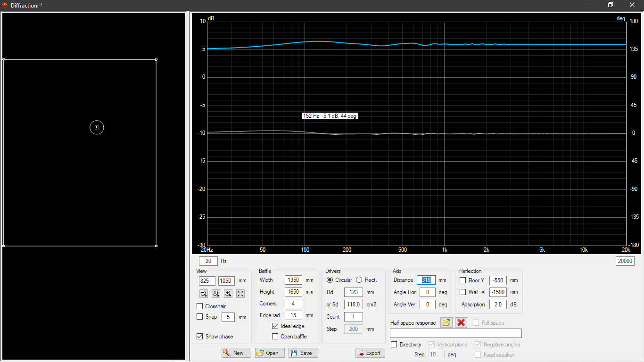Enable the Snap checkbox
The image size is (644, 362).
(x=200, y=317)
